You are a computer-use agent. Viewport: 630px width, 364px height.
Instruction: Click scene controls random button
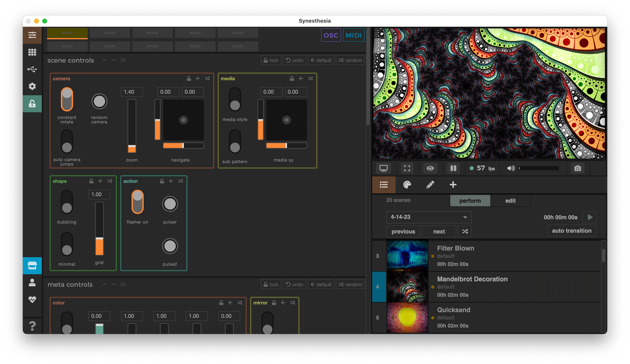tap(350, 60)
